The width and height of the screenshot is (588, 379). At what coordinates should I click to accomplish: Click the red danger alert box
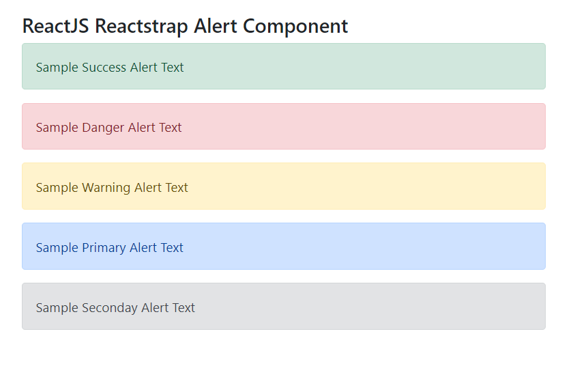[362, 127]
